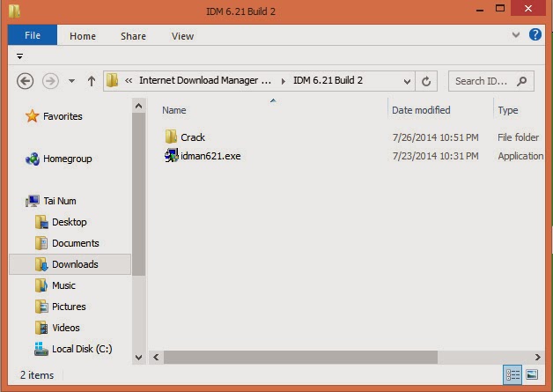Click horizontal scroll left arrow
553x392 pixels.
[x=156, y=357]
